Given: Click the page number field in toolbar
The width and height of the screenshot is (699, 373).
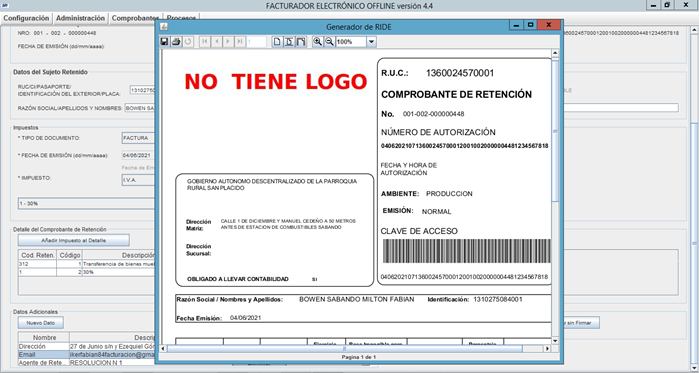Looking at the screenshot, I should coord(256,42).
